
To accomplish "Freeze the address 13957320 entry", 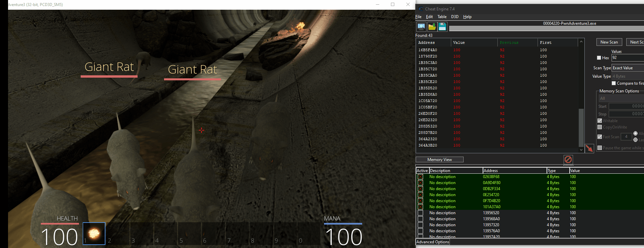I will (x=420, y=225).
